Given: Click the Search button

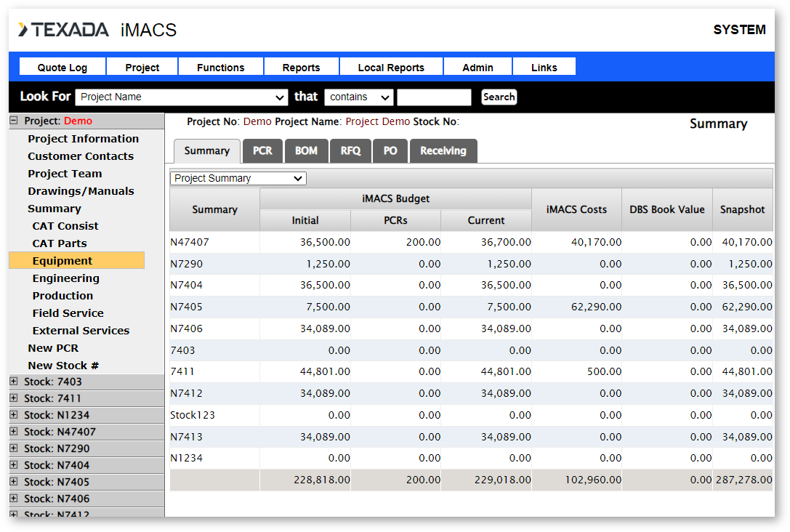Looking at the screenshot, I should coord(499,97).
